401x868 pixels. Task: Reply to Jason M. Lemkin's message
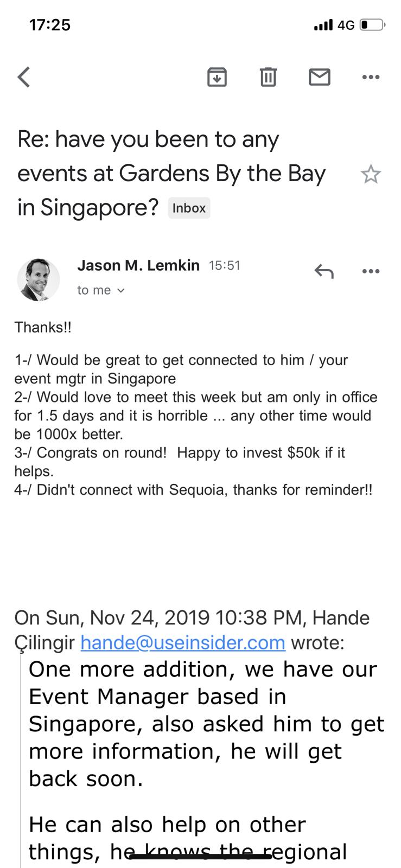pyautogui.click(x=324, y=271)
